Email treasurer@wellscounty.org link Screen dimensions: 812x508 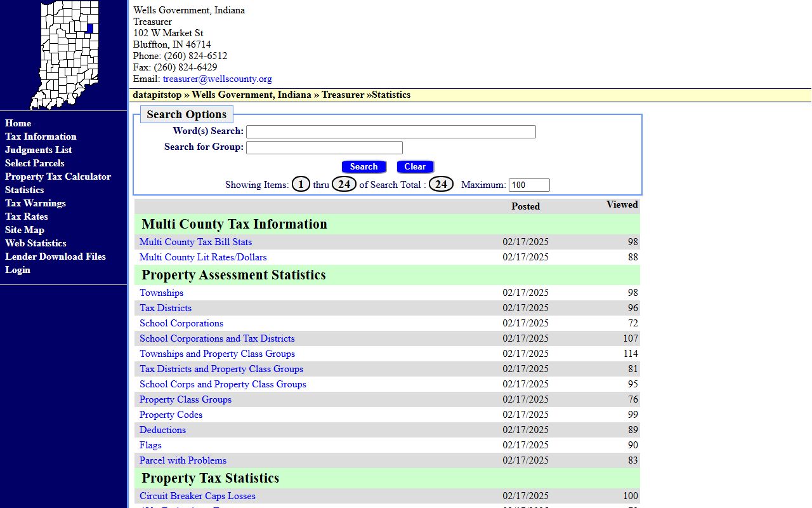pyautogui.click(x=217, y=79)
